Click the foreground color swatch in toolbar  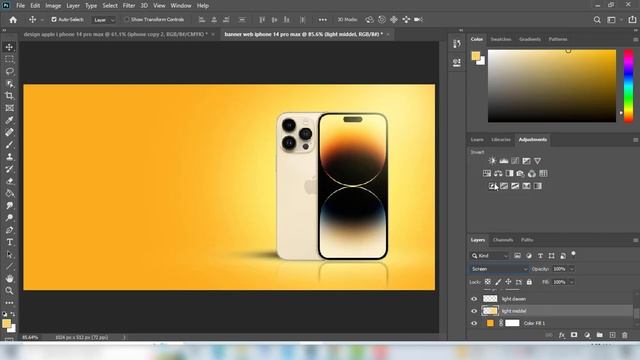[6, 324]
